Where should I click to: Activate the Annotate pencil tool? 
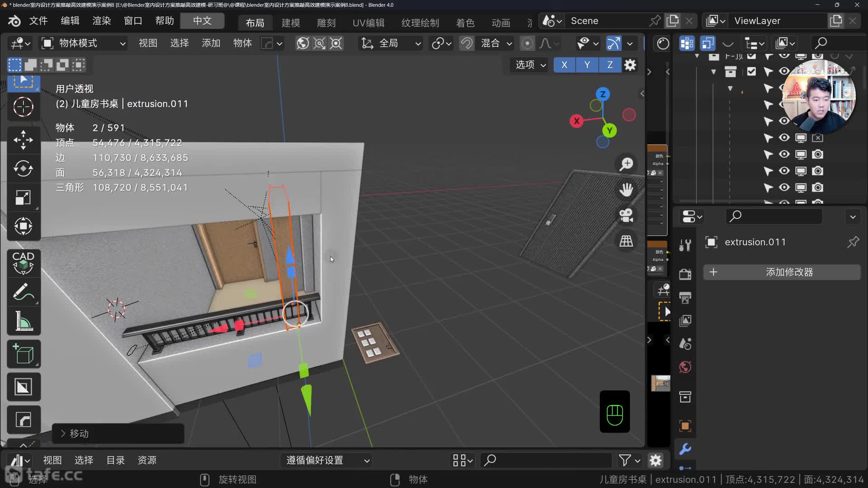(x=23, y=292)
